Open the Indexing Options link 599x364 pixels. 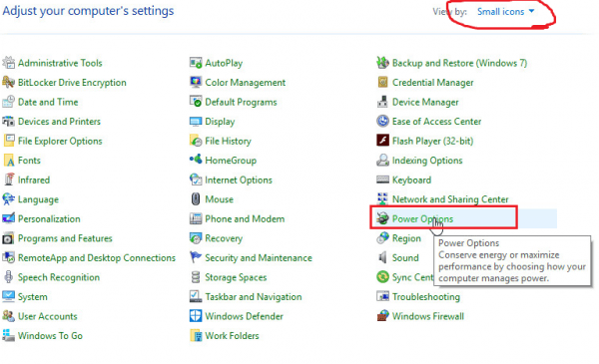pyautogui.click(x=427, y=161)
